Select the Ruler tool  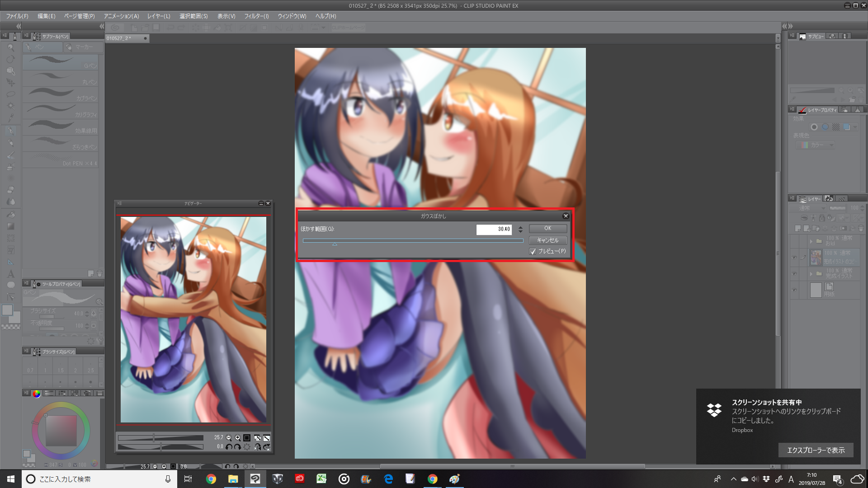(11, 262)
